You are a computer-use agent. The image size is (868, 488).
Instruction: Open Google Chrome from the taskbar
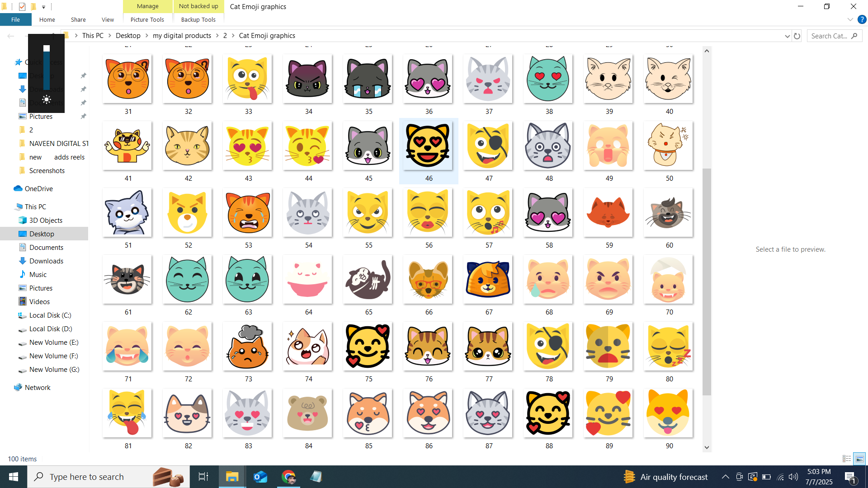(x=288, y=477)
